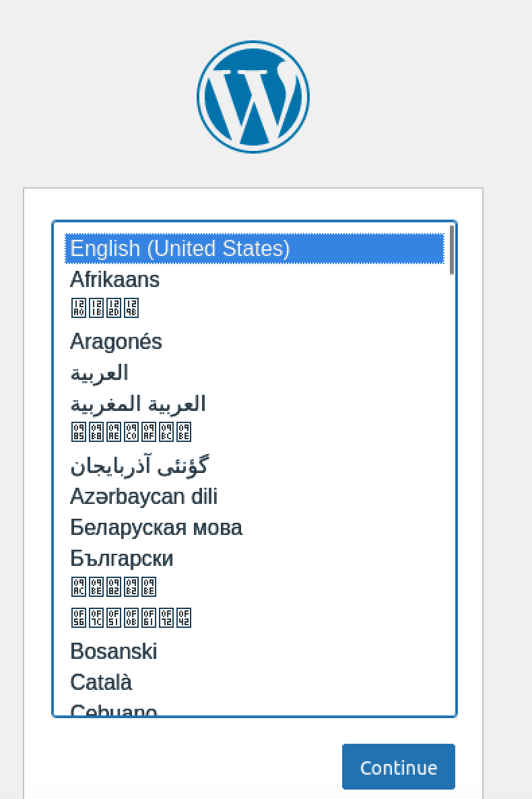Viewport: 532px width, 799px height.
Task: Choose العربية from the list
Action: [98, 373]
